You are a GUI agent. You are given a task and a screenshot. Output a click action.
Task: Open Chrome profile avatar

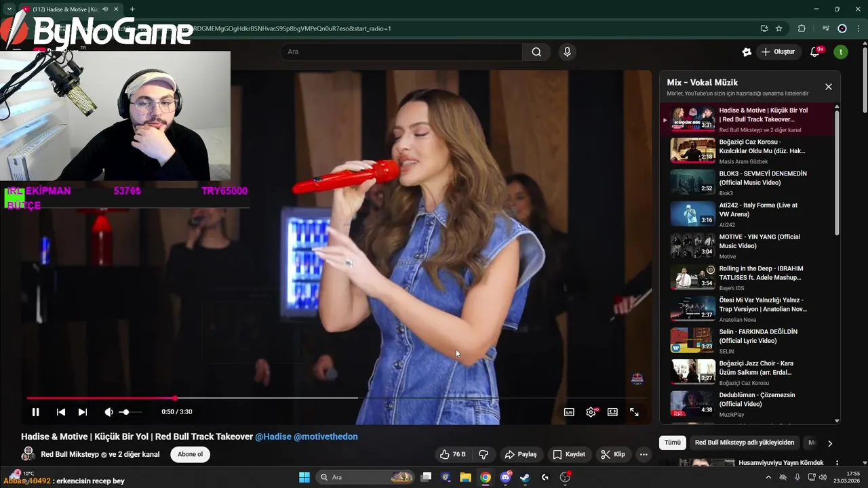pos(842,28)
